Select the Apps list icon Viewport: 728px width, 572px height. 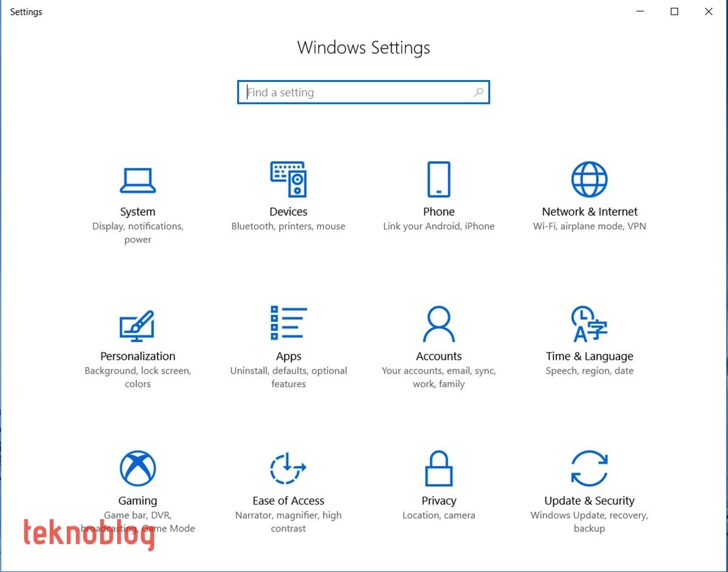pos(288,323)
